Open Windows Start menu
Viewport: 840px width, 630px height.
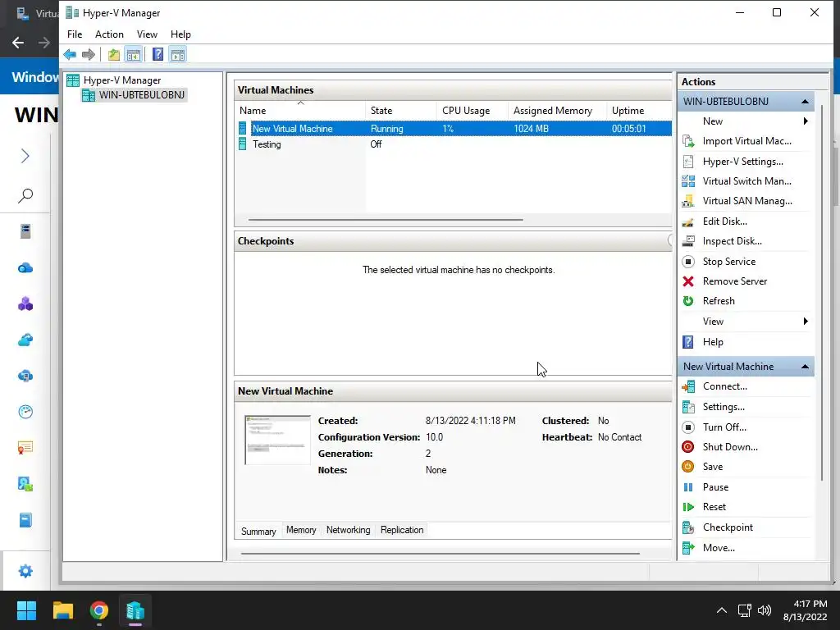(x=26, y=610)
